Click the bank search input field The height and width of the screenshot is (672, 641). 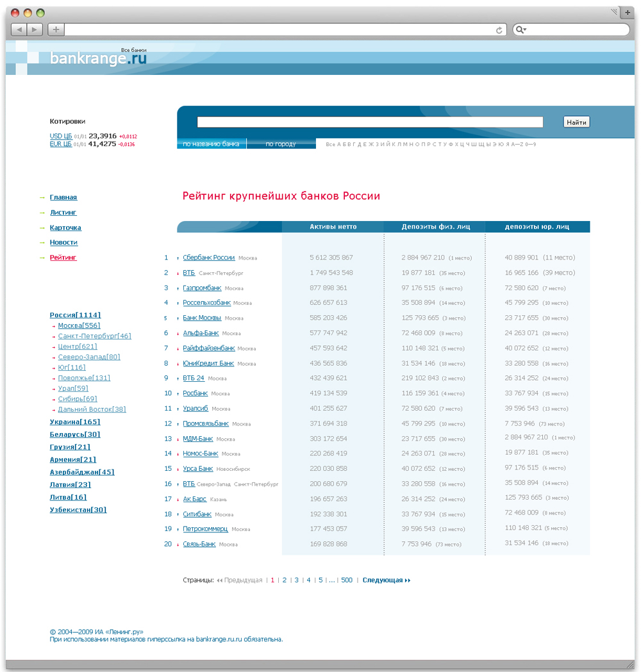(370, 122)
